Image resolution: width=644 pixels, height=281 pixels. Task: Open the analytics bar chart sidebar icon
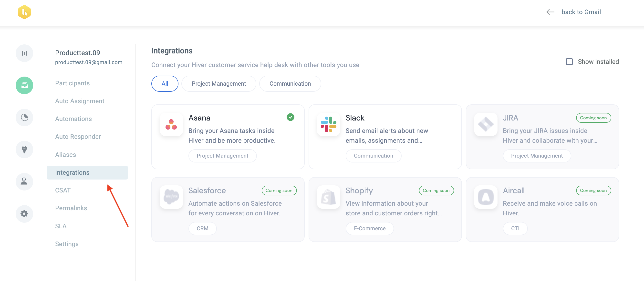(x=24, y=53)
